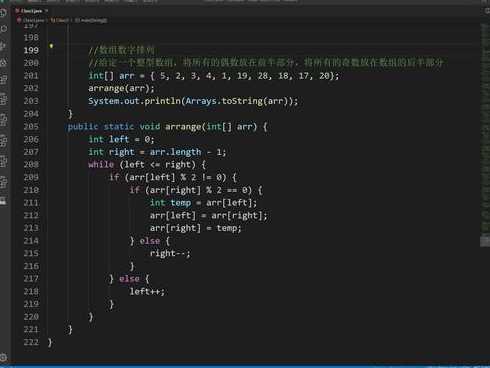The height and width of the screenshot is (368, 490).
Task: Click line number 208 in the gutter
Action: [x=31, y=165]
